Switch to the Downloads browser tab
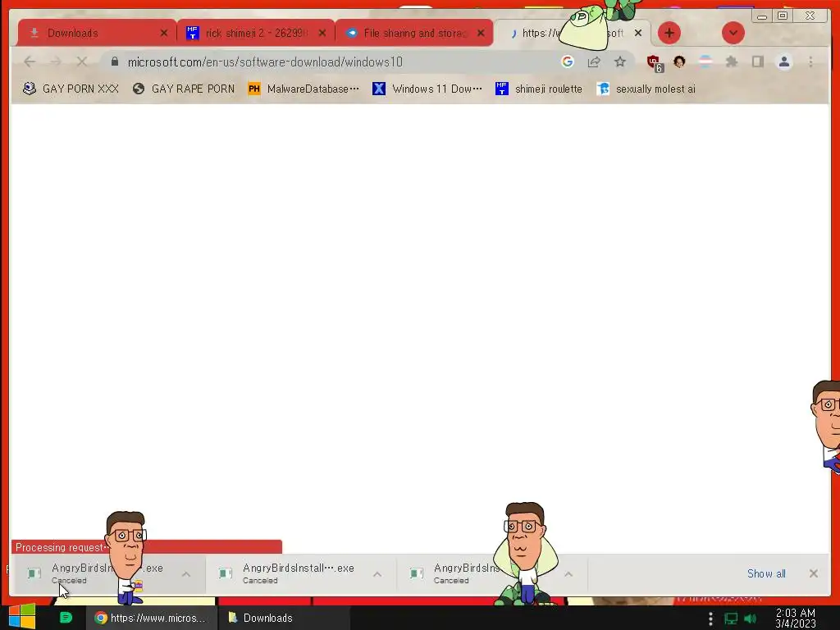This screenshot has height=630, width=840. point(97,33)
